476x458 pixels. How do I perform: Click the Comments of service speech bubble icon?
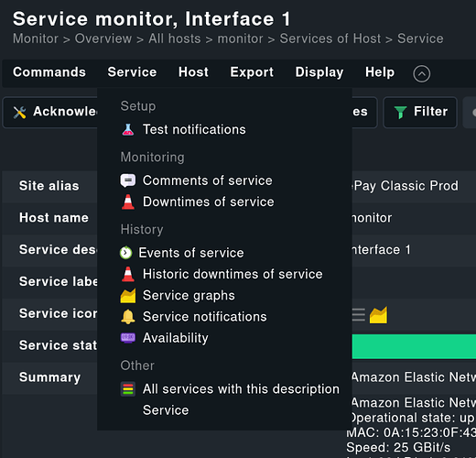pyautogui.click(x=128, y=180)
